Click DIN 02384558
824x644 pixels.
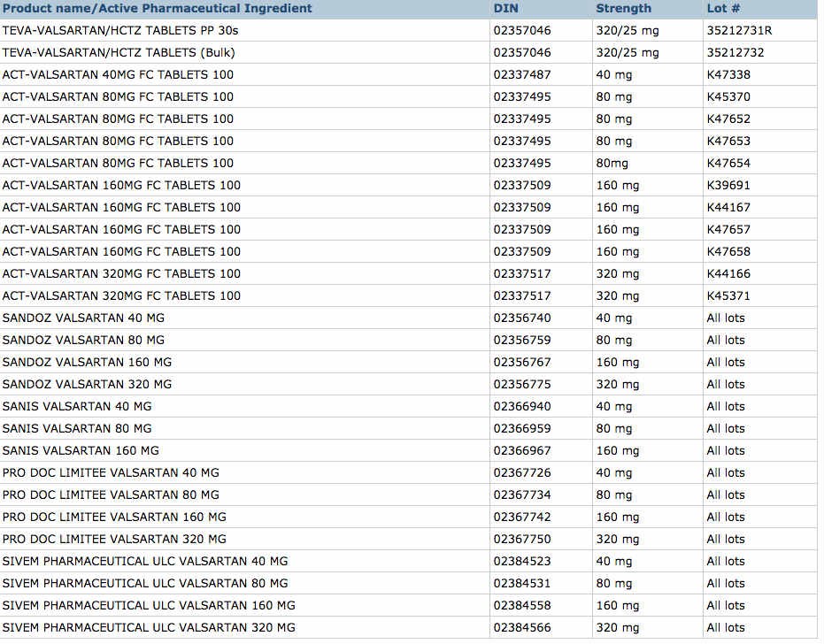522,604
